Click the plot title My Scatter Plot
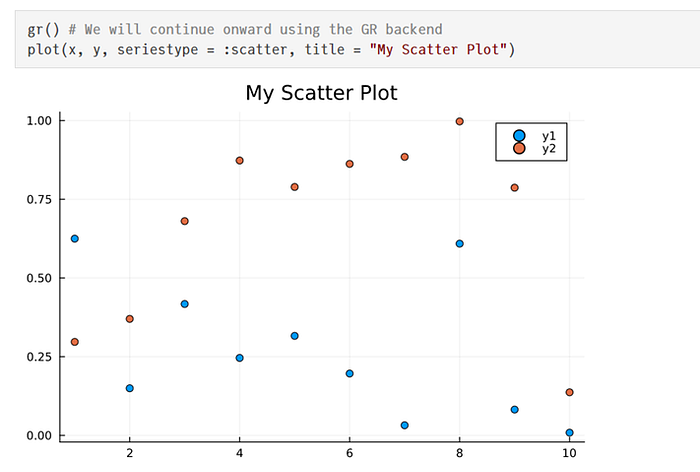Image resolution: width=700 pixels, height=472 pixels. point(321,93)
